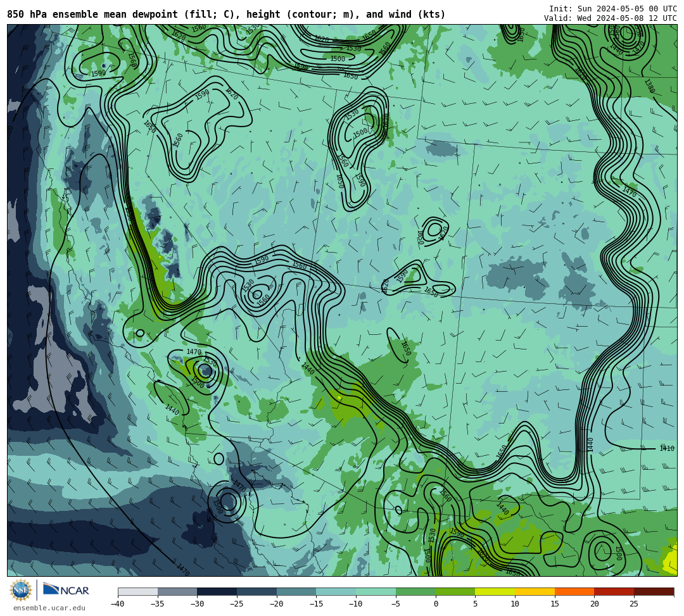
Task: Pick the orange swatch (15 to 20)
Action: point(574,591)
